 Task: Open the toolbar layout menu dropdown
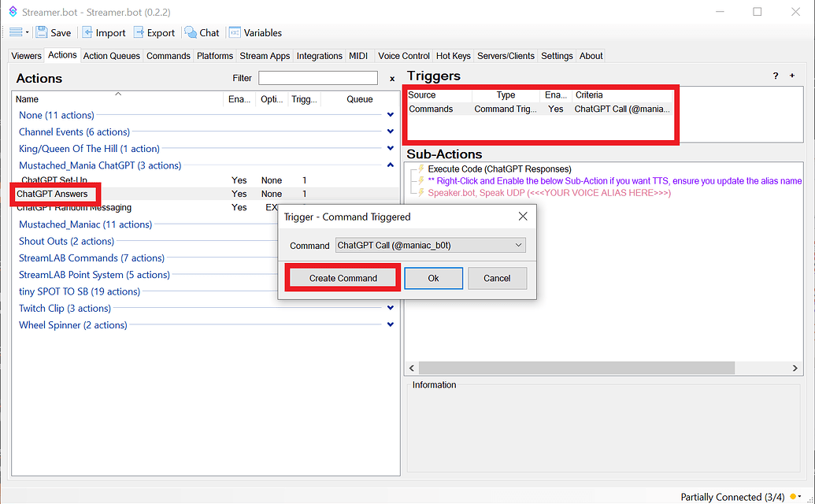tap(19, 32)
